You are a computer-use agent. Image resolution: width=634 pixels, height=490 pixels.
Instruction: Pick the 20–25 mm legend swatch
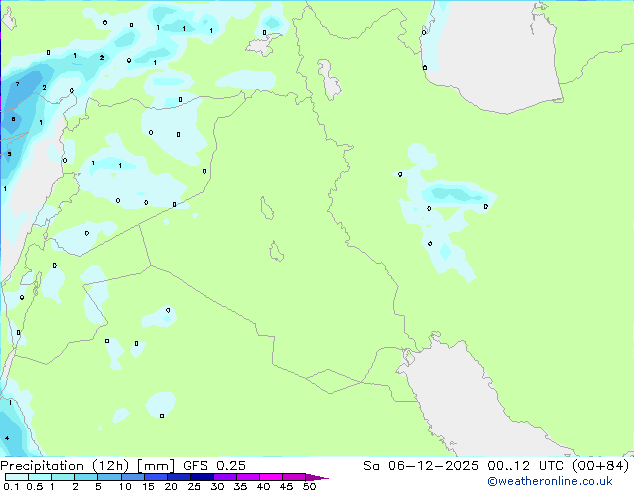(179, 477)
